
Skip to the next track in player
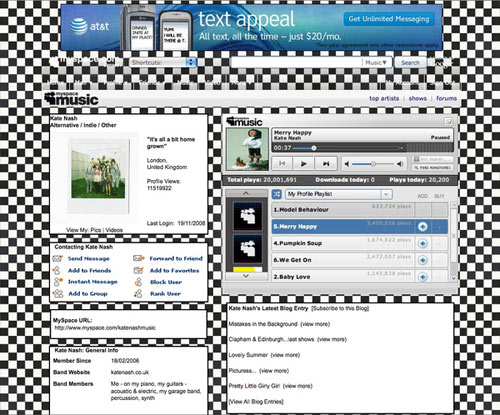(x=326, y=164)
